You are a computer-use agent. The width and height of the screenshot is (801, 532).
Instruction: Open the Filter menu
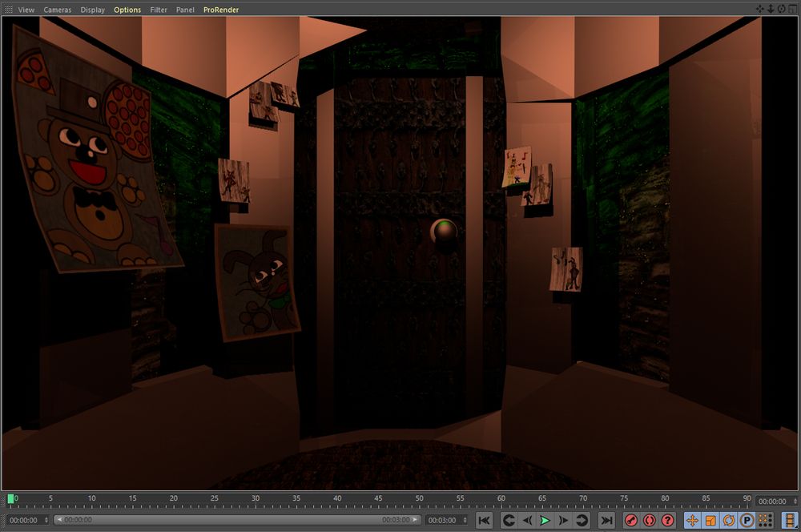pyautogui.click(x=159, y=10)
